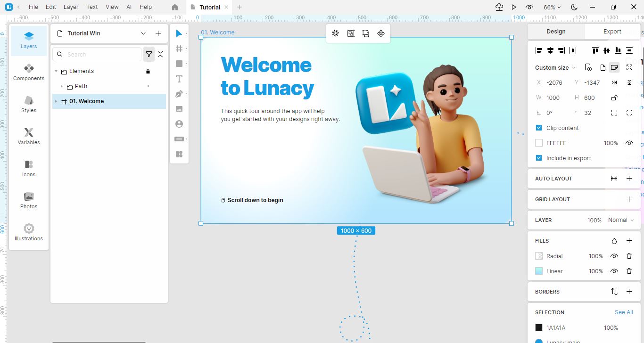
Task: Open the Layer menu
Action: pos(71,7)
